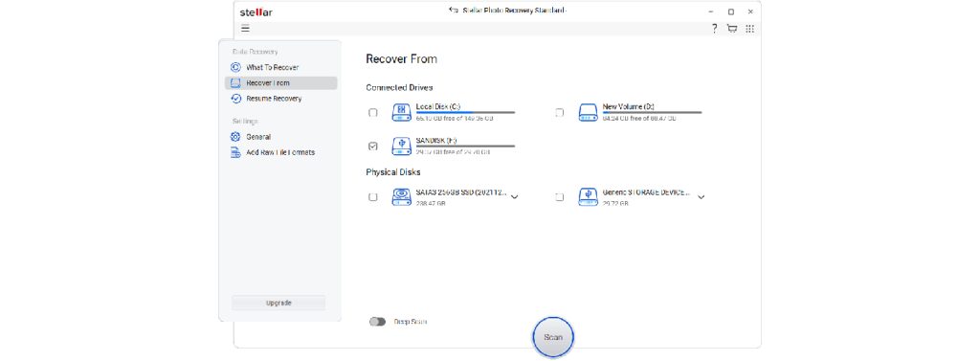Click the Connected Drives heading
The width and height of the screenshot is (980, 361).
[x=399, y=87]
